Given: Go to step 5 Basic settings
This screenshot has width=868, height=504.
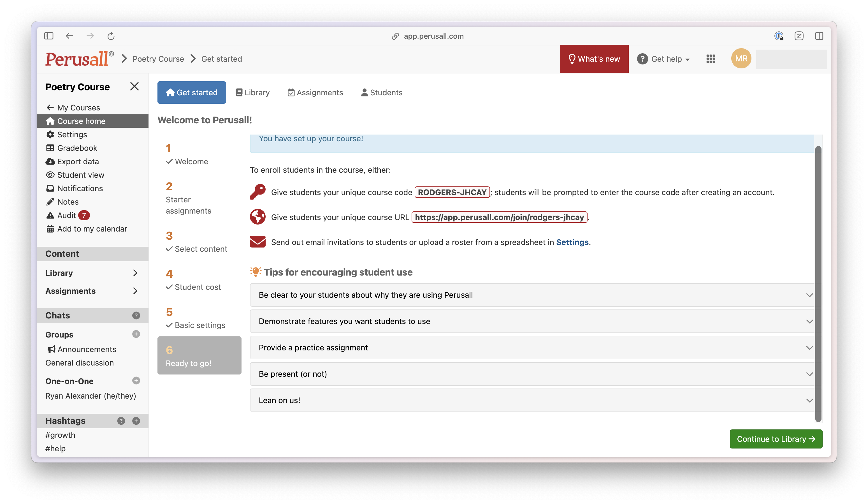Looking at the screenshot, I should pos(199,318).
